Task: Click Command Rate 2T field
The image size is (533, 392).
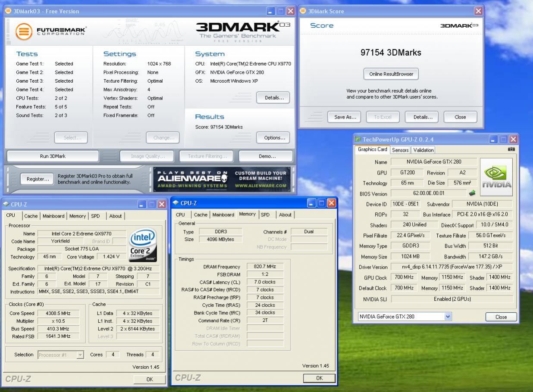Action: pyautogui.click(x=265, y=320)
